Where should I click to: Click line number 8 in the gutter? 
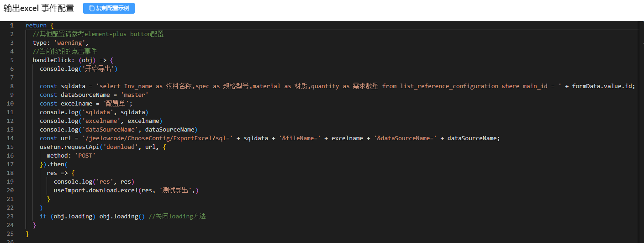(11, 86)
